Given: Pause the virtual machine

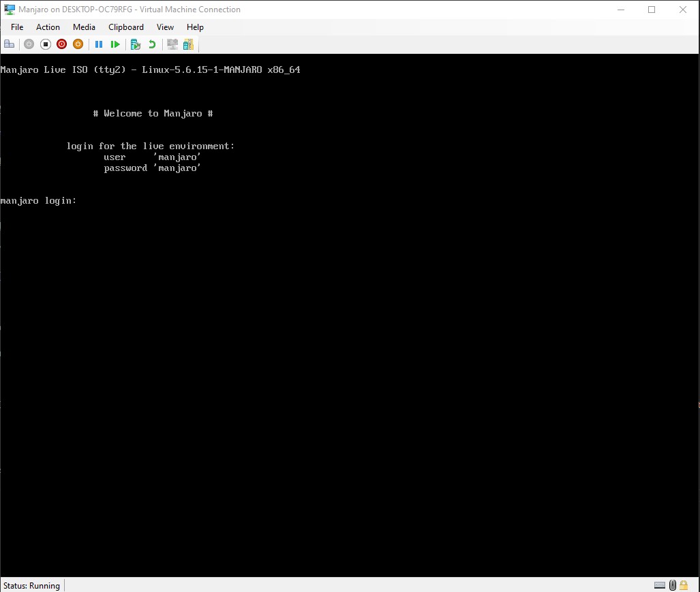Looking at the screenshot, I should (x=99, y=44).
